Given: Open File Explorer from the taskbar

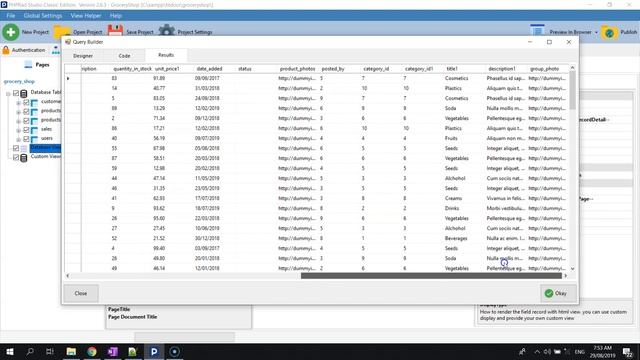Looking at the screenshot, I should tap(71, 351).
